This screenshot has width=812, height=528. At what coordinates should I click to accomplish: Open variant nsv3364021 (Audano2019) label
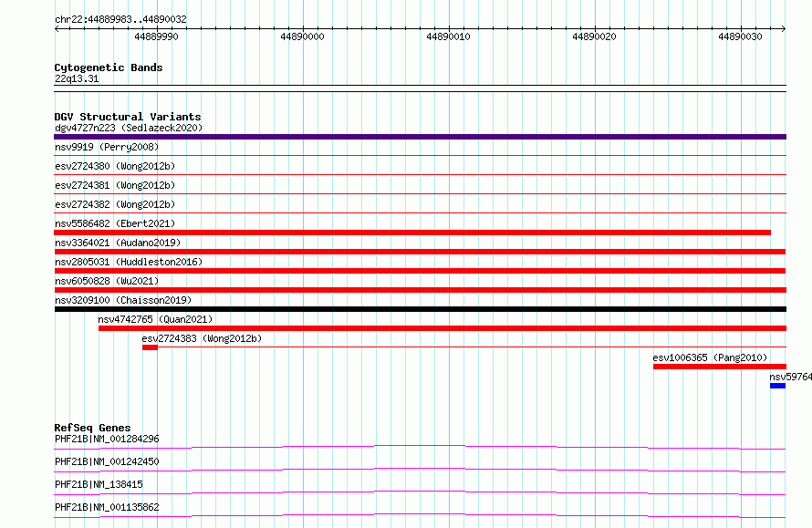click(118, 243)
